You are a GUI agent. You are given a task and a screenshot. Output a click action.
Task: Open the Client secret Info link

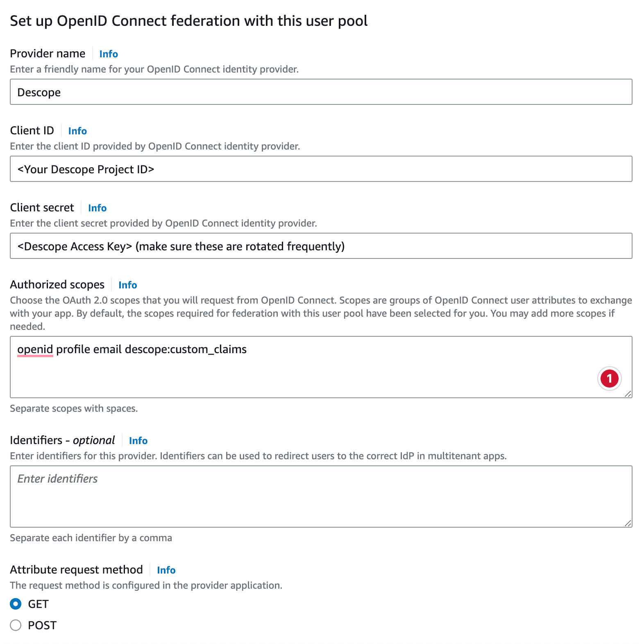tap(97, 208)
